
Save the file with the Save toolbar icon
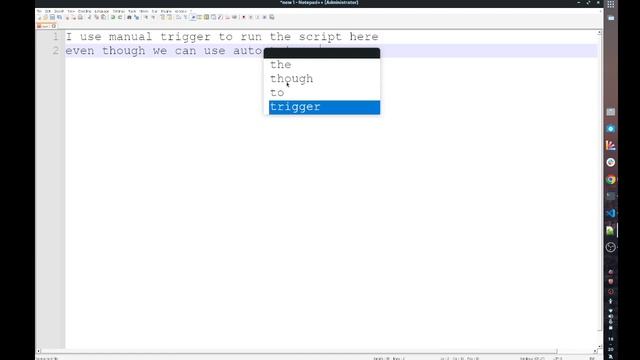pyautogui.click(x=52, y=17)
